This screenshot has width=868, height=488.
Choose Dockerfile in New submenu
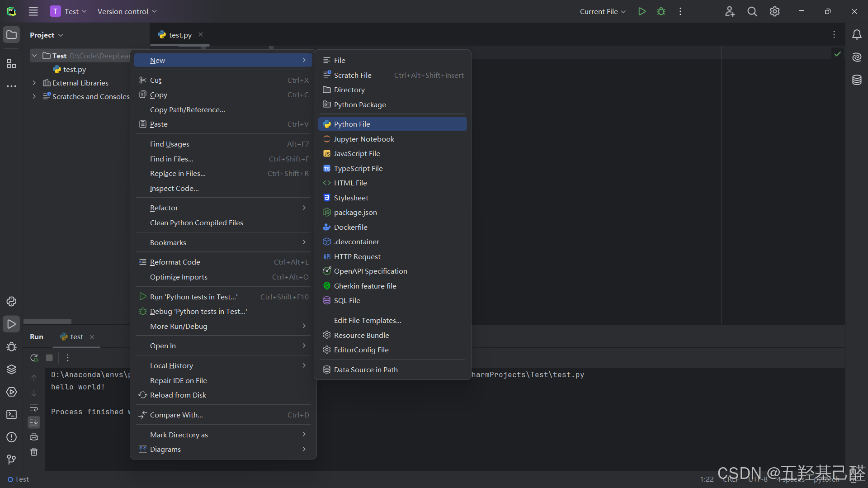pos(392,227)
